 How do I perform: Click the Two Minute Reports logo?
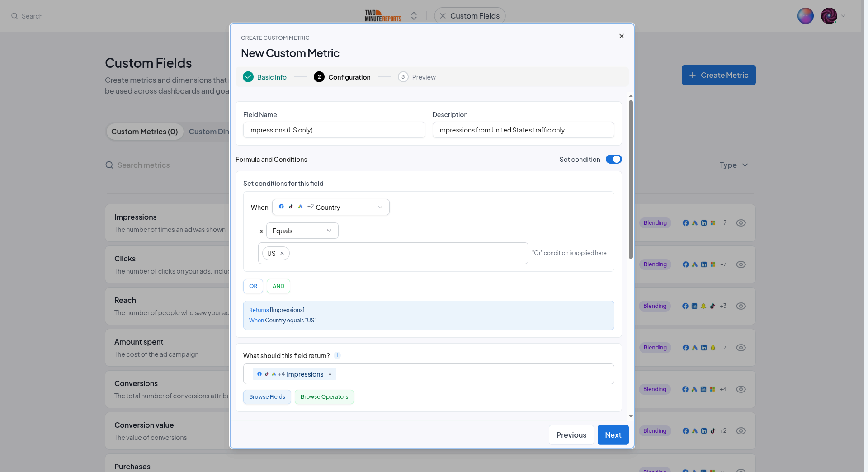click(x=383, y=16)
